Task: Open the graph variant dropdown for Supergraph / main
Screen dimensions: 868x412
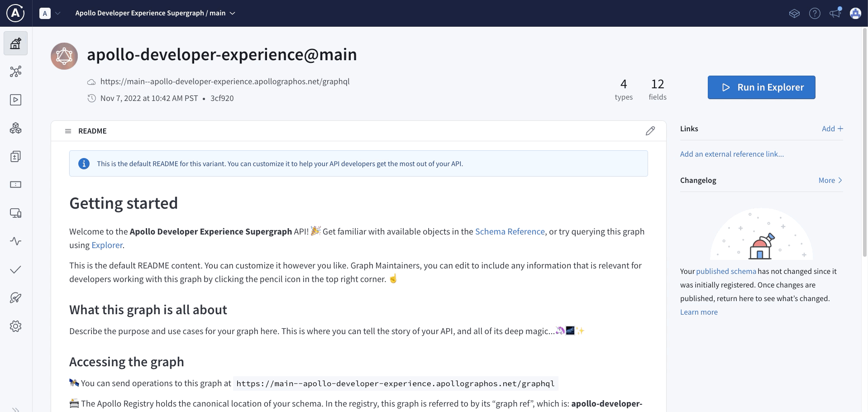Action: [155, 13]
